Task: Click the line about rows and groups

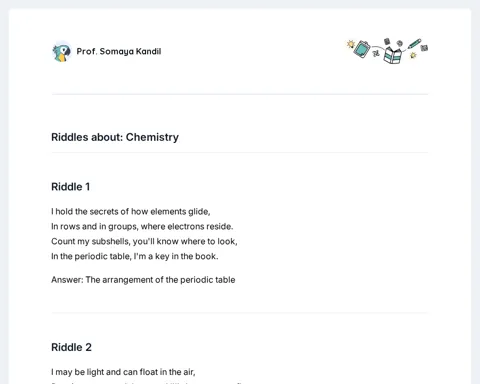Action: [142, 227]
